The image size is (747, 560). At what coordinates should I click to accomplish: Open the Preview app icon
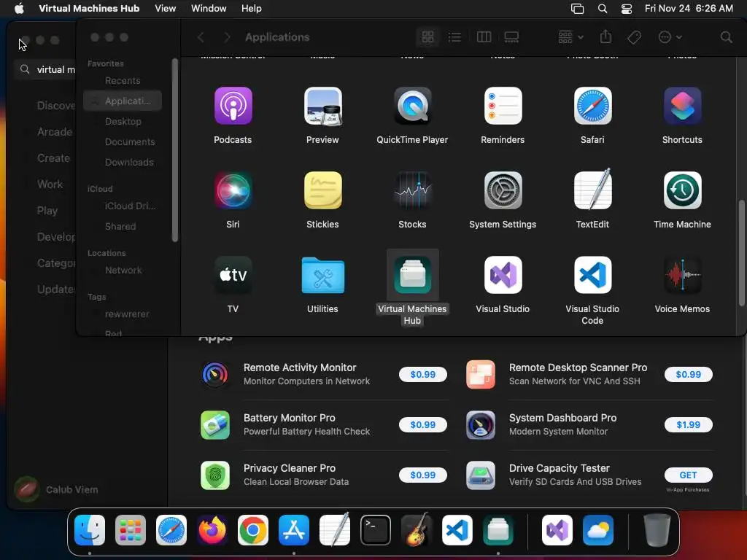coord(322,106)
